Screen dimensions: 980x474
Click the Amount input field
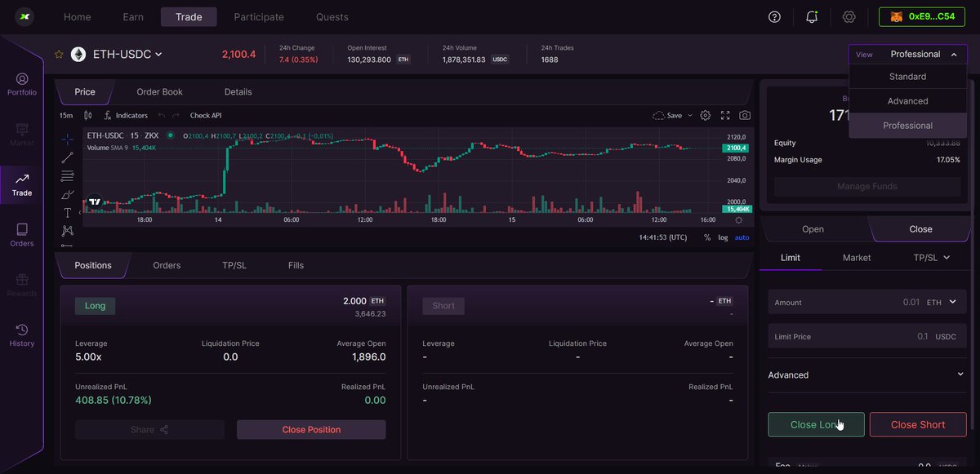point(867,302)
